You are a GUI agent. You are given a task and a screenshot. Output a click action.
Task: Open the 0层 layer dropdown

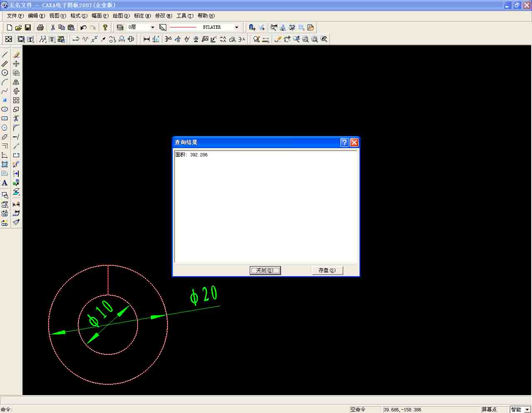pyautogui.click(x=153, y=27)
